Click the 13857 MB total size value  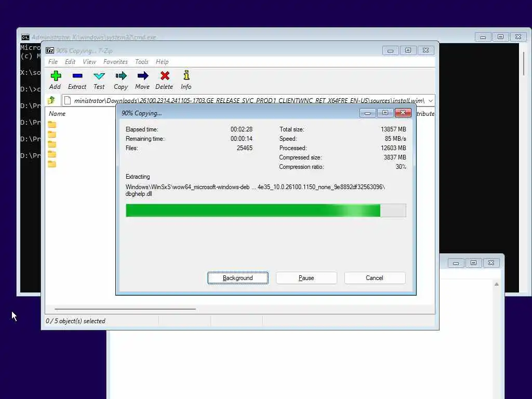(393, 129)
